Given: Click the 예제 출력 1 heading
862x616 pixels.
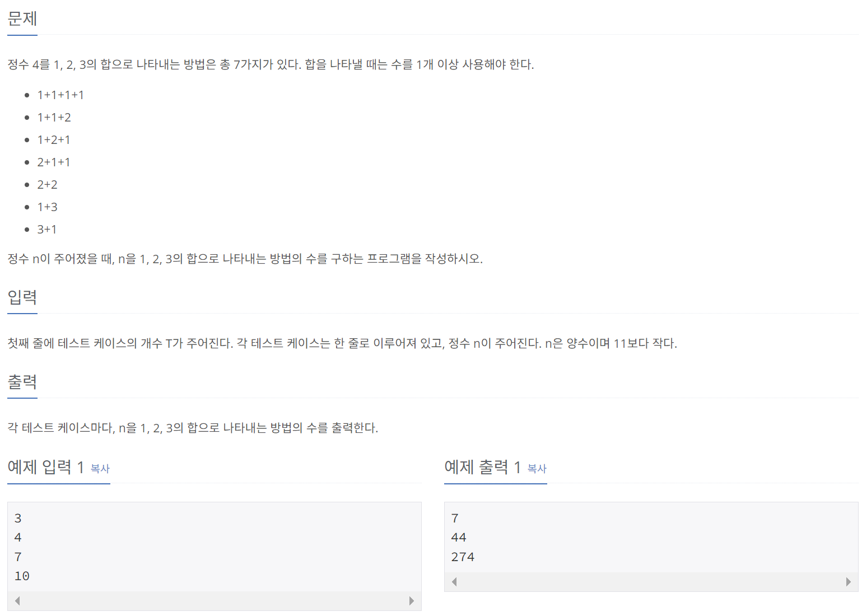Looking at the screenshot, I should [483, 467].
